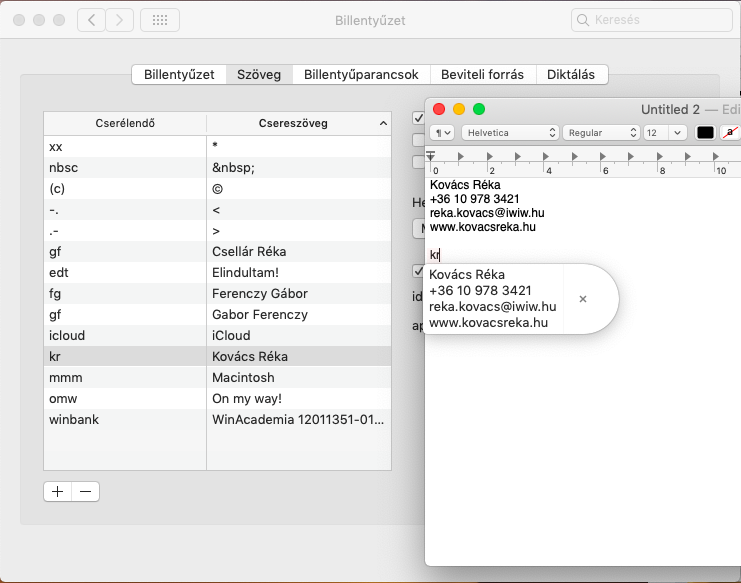Select the Szöveg tab
This screenshot has width=741, height=583.
point(259,75)
